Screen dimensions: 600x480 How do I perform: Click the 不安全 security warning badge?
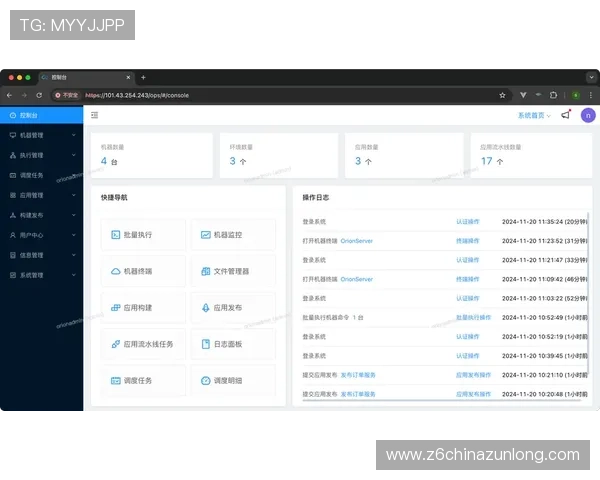click(x=67, y=95)
